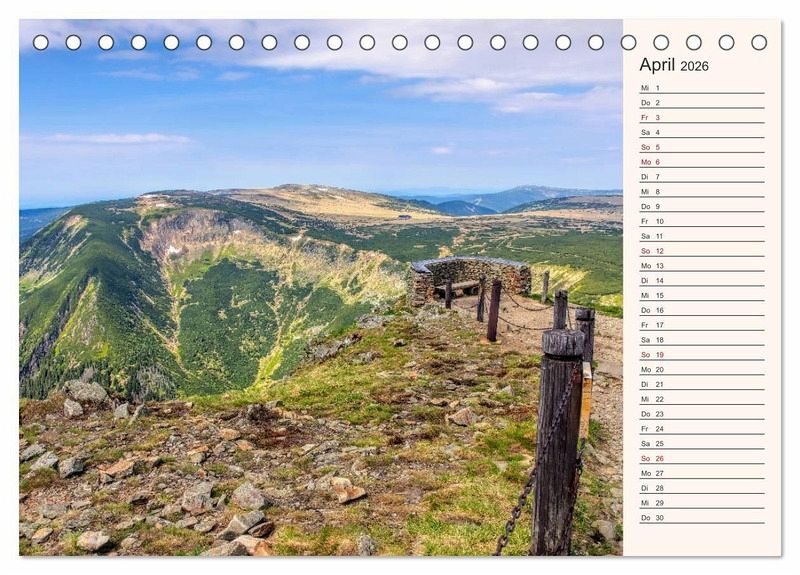Select the 'Do 9' date row
Image resolution: width=800 pixels, height=575 pixels.
coord(702,206)
